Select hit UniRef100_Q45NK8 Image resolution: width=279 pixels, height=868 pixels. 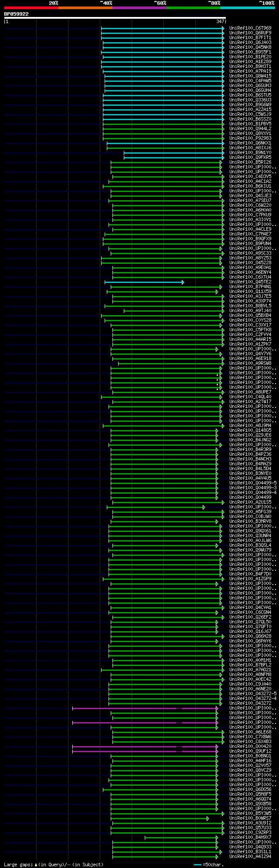coord(250,47)
